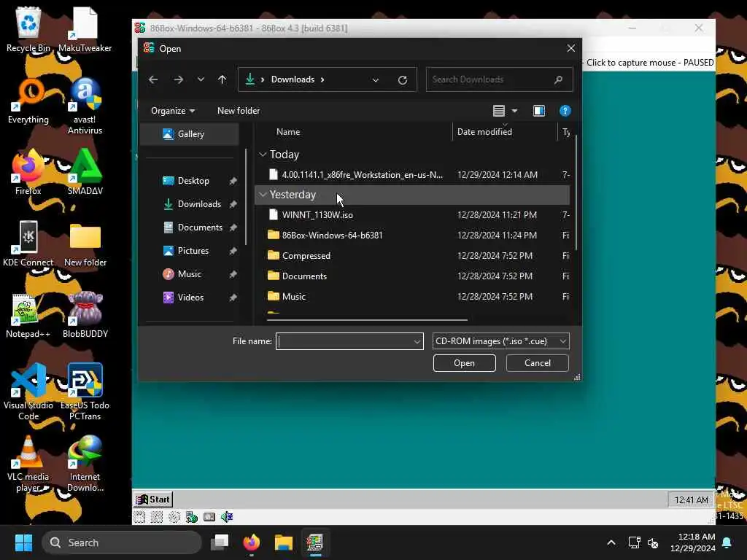Sort by Name column header
Viewport: 747px width, 560px height.
point(288,132)
